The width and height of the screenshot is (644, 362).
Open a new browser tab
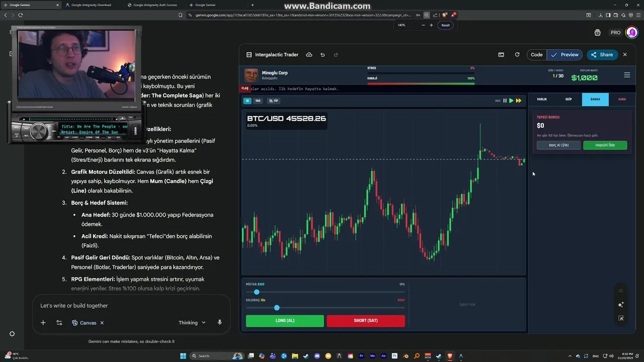click(252, 5)
